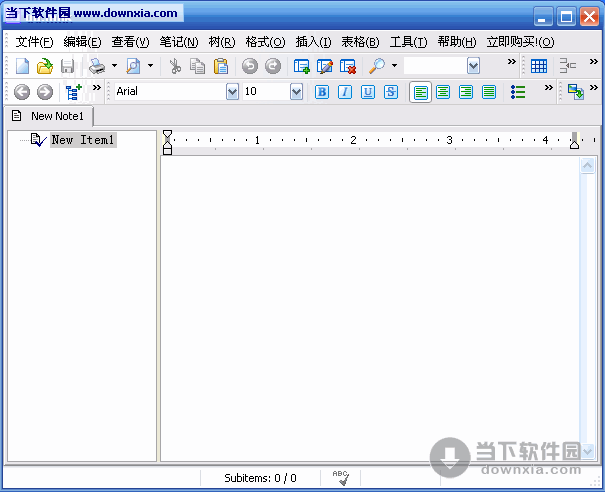Go forward with the right arrow icon
This screenshot has height=492, width=605.
[45, 92]
